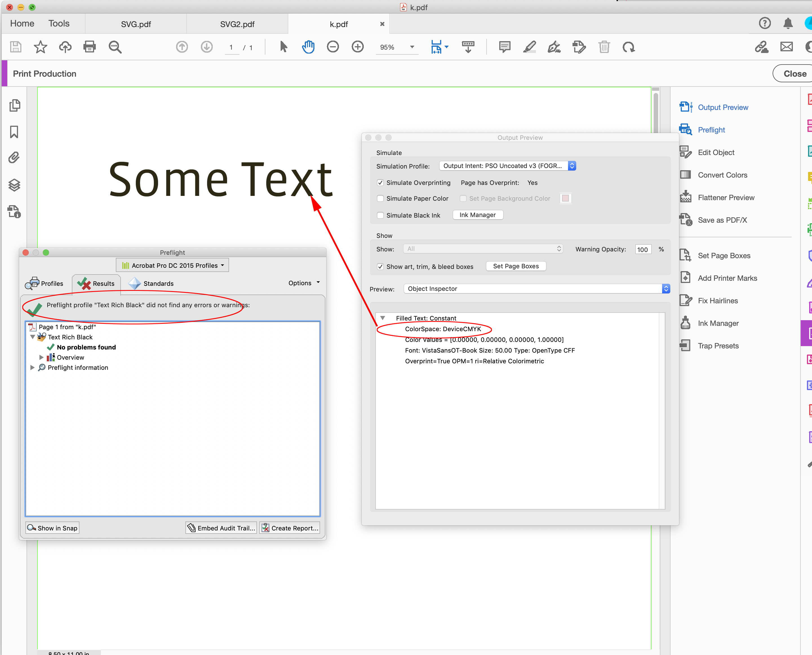
Task: Open Ink Manager from the sidebar
Action: tap(718, 323)
